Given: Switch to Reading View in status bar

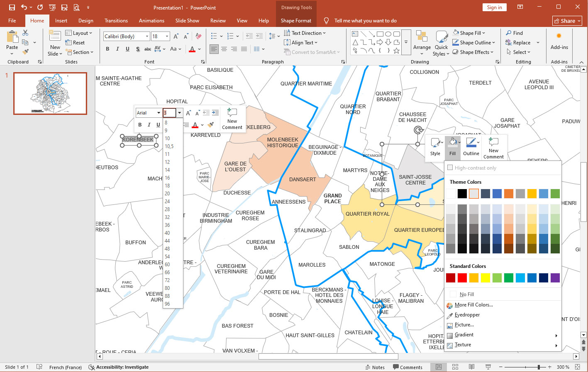Looking at the screenshot, I should (x=471, y=367).
